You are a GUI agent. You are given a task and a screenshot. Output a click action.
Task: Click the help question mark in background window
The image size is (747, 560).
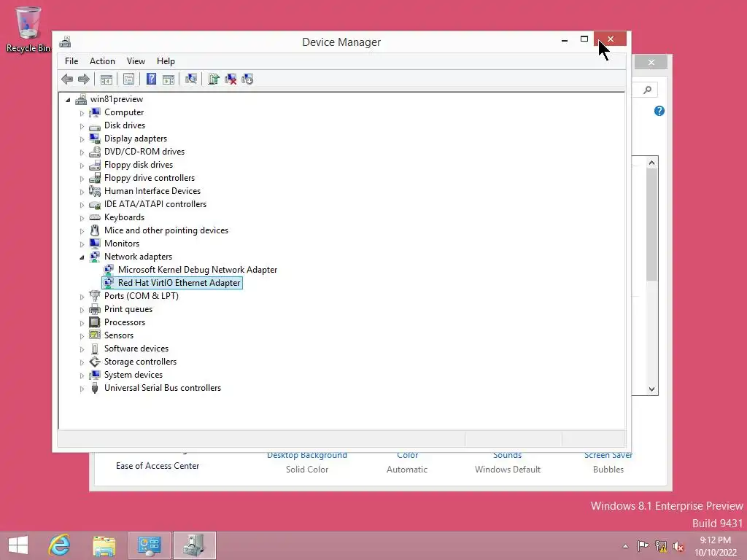tap(659, 111)
